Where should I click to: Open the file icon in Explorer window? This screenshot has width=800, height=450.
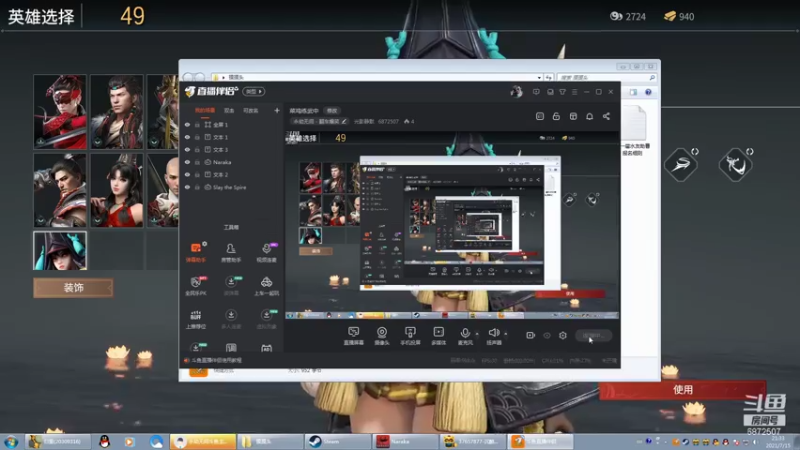(634, 131)
